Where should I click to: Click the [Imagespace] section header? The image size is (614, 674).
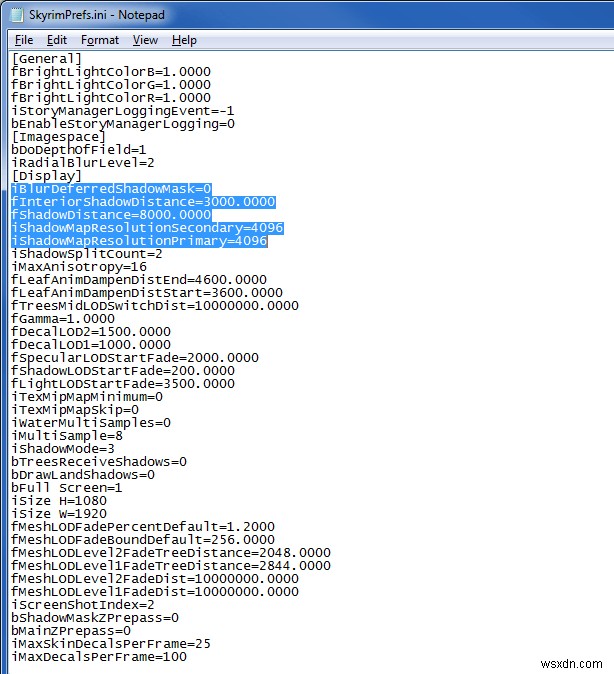(58, 137)
